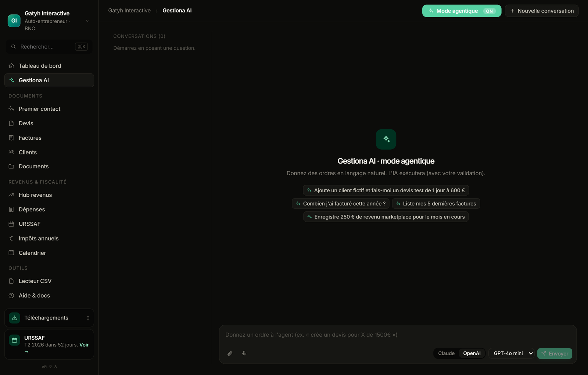Open the Lecteur CSV tool
The height and width of the screenshot is (375, 588).
[x=49, y=281]
